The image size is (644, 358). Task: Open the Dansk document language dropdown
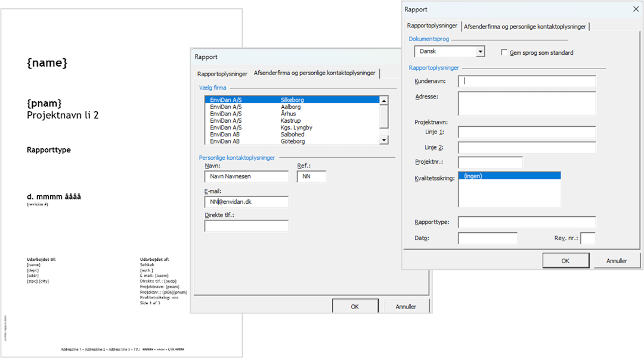coord(480,52)
